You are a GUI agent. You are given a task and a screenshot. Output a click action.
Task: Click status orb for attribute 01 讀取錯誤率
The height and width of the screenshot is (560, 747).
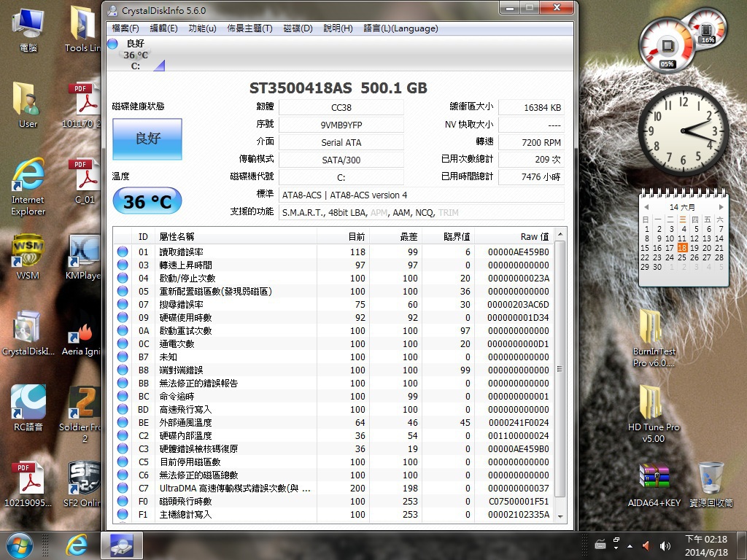point(123,252)
